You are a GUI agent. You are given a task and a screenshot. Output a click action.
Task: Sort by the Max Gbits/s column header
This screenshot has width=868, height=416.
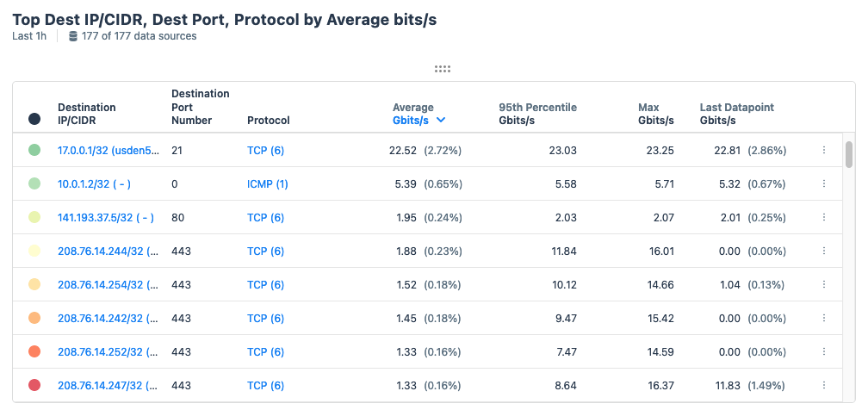[x=655, y=114]
